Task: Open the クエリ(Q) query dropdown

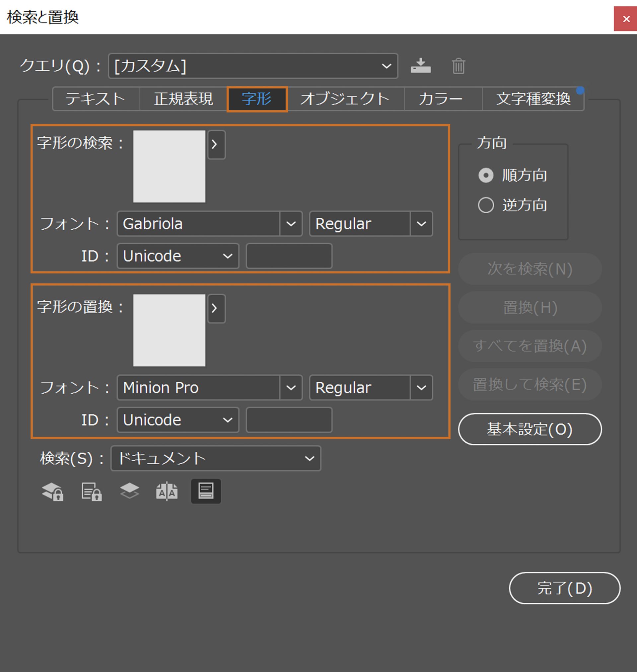Action: click(x=387, y=66)
